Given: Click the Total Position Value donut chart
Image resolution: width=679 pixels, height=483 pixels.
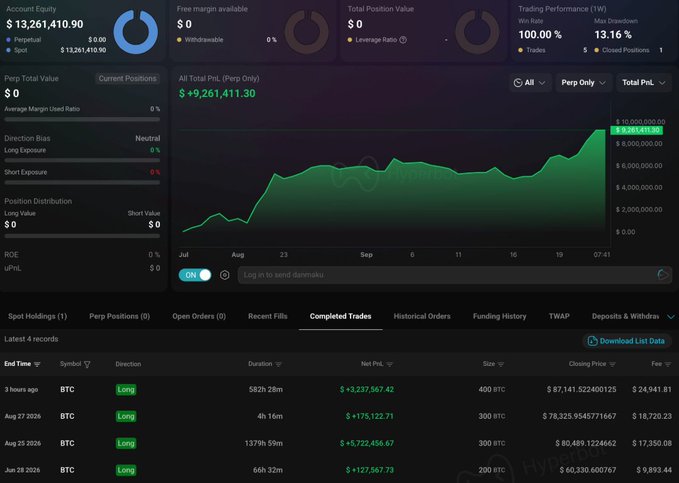Looking at the screenshot, I should [x=477, y=32].
